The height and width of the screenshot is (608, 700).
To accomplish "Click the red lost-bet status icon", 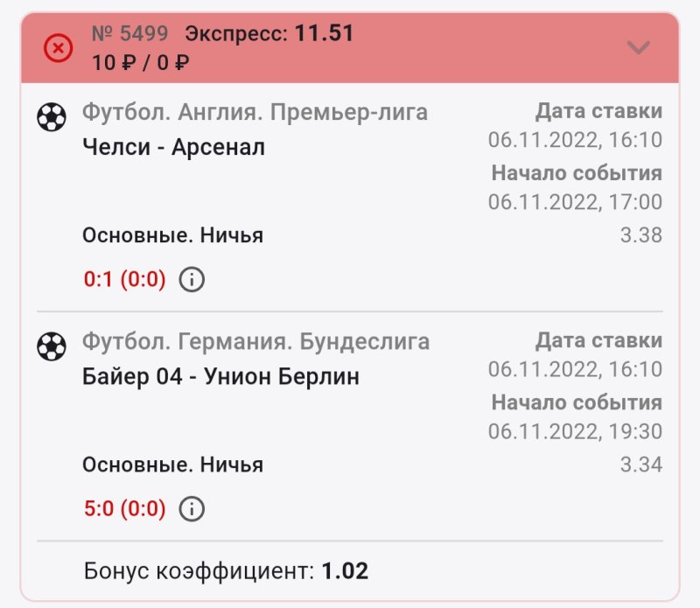I will [x=59, y=48].
